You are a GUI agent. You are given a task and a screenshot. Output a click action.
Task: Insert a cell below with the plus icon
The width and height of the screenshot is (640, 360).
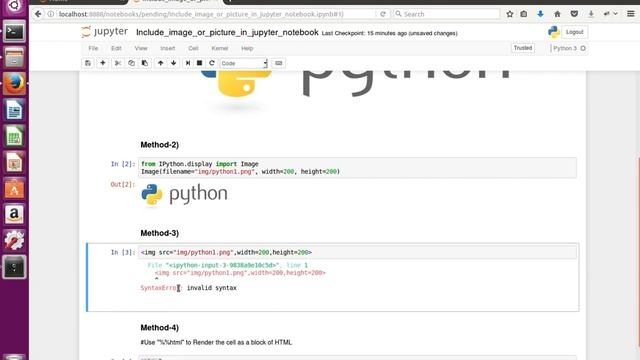(x=103, y=63)
